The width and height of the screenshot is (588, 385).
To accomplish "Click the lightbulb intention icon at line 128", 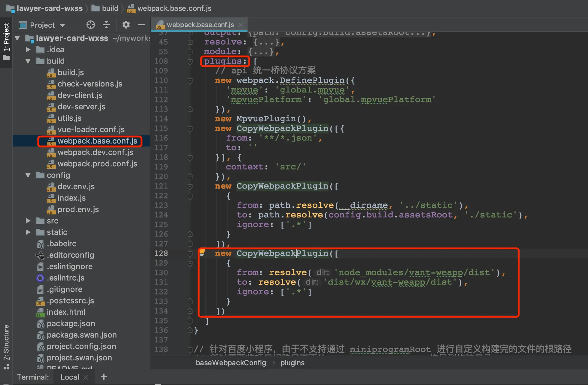I will (202, 253).
